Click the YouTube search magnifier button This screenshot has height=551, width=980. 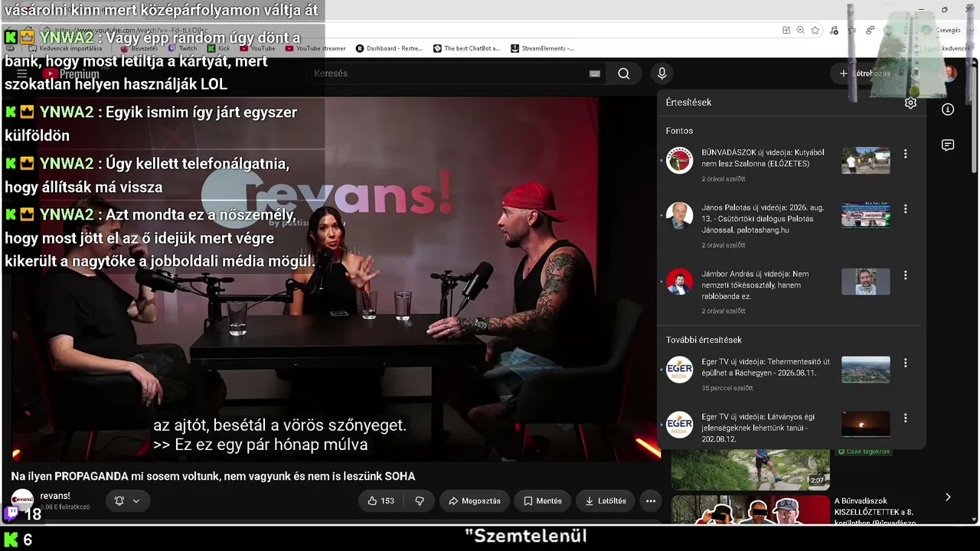click(624, 73)
